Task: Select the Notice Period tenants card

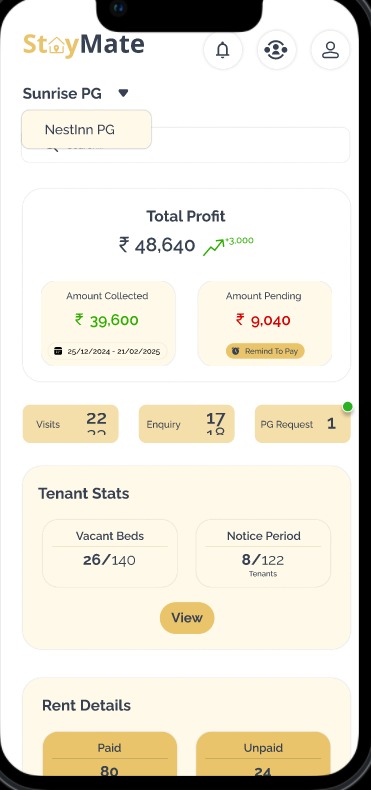Action: 263,553
